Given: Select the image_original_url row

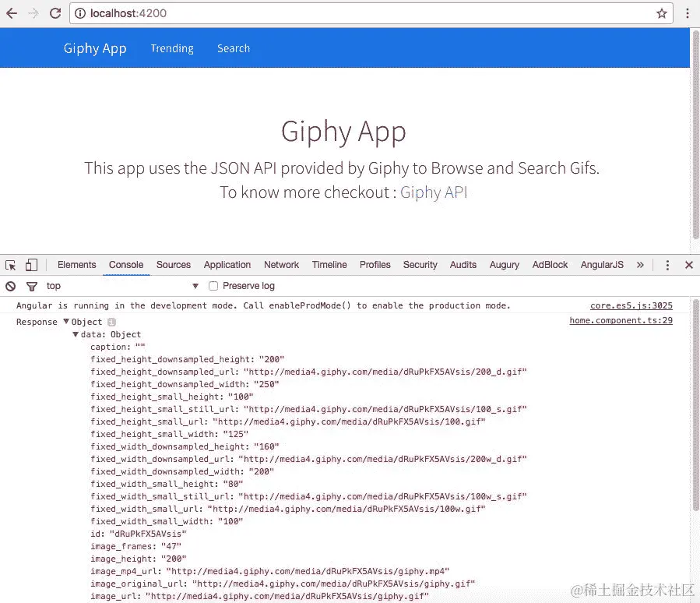Looking at the screenshot, I should click(283, 584).
